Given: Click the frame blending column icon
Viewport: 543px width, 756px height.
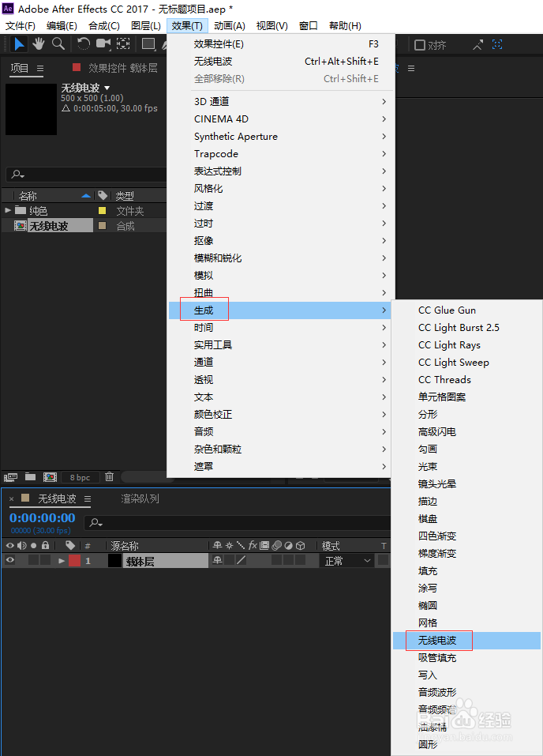Looking at the screenshot, I should pos(264,545).
